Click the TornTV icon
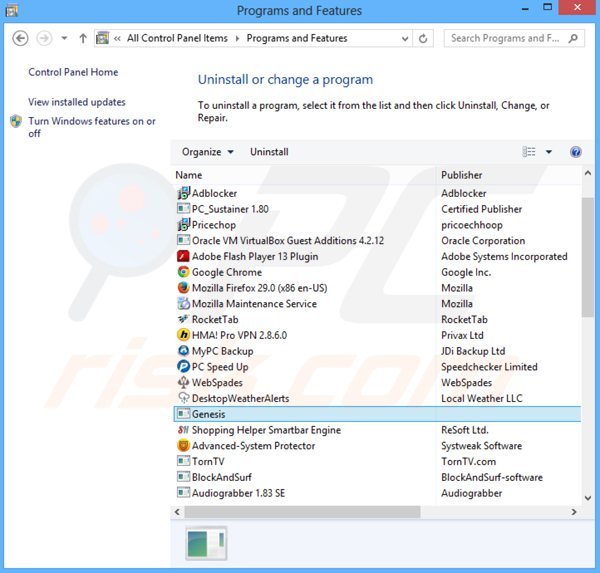 coord(184,461)
